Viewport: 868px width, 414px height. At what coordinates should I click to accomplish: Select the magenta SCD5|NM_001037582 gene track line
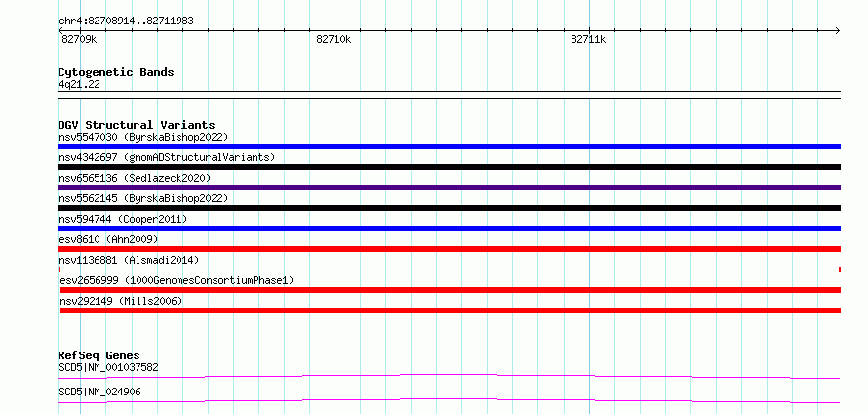(449, 376)
